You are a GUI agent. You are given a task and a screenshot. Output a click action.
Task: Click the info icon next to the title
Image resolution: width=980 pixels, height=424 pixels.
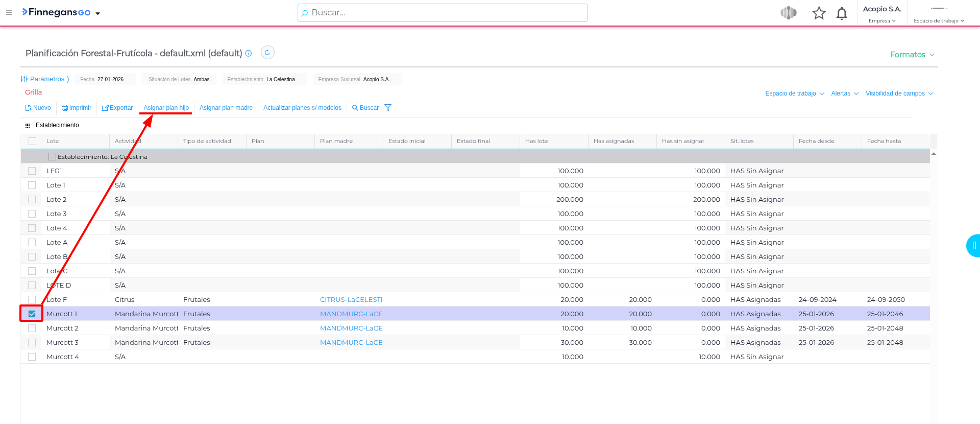tap(249, 53)
